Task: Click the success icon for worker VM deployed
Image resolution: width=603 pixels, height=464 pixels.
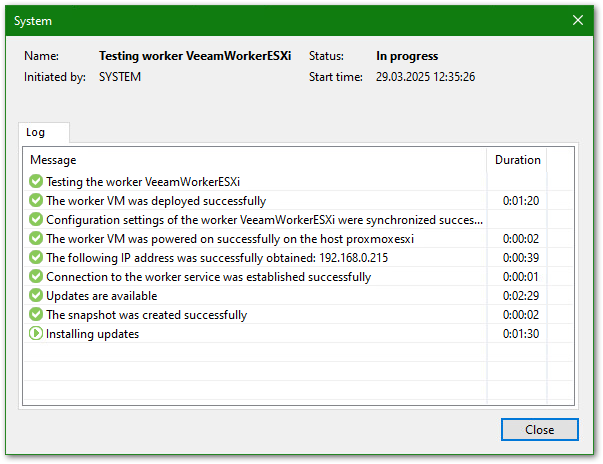Action: pyautogui.click(x=36, y=201)
